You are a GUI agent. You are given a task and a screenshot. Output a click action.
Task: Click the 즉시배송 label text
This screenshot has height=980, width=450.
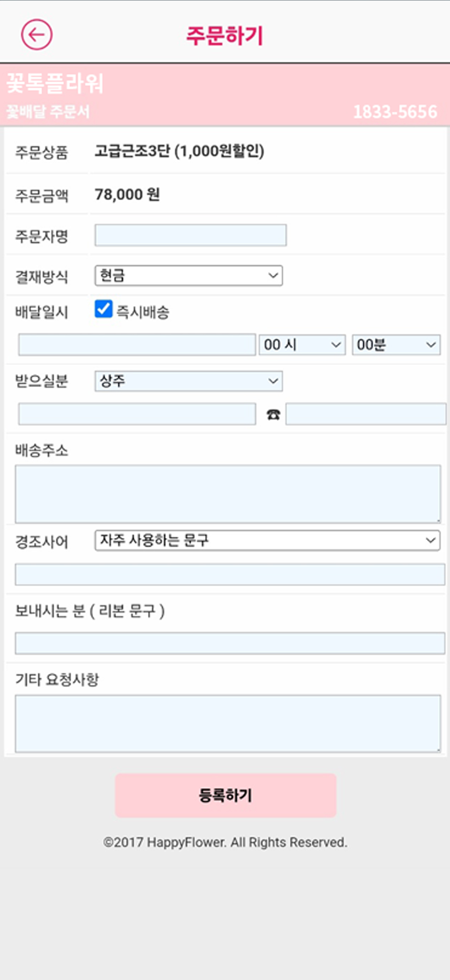pos(142,312)
